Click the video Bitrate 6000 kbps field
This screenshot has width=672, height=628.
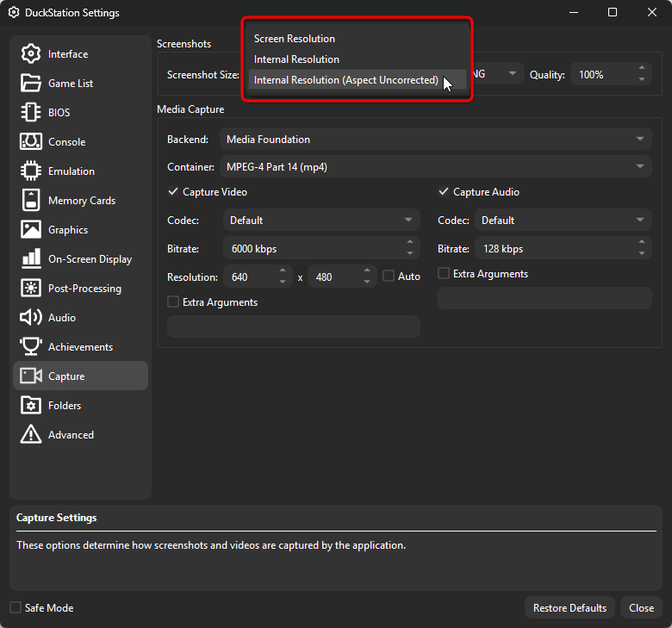point(314,249)
